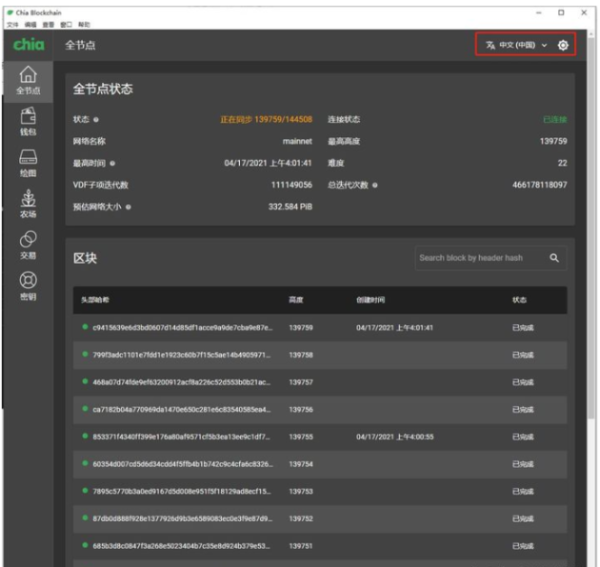Viewport: 600px width, 567px height.
Task: Click the vertical scrollbar on the right
Action: tap(591, 230)
